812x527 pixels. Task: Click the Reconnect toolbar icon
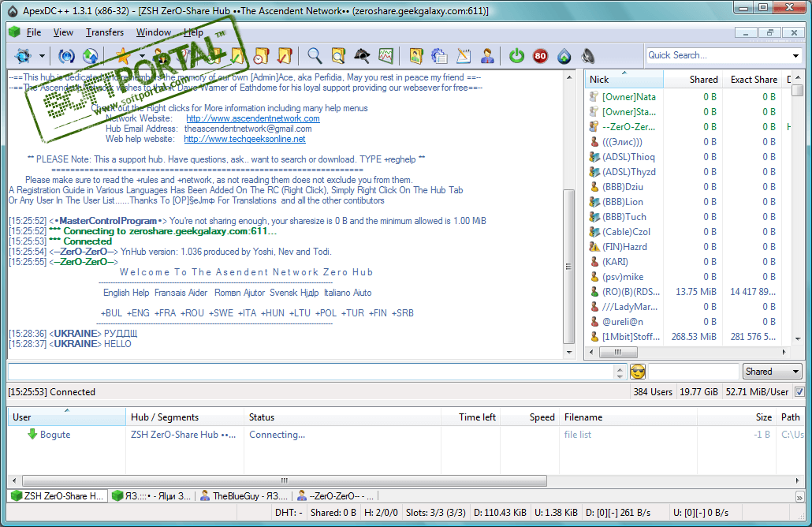pyautogui.click(x=66, y=55)
